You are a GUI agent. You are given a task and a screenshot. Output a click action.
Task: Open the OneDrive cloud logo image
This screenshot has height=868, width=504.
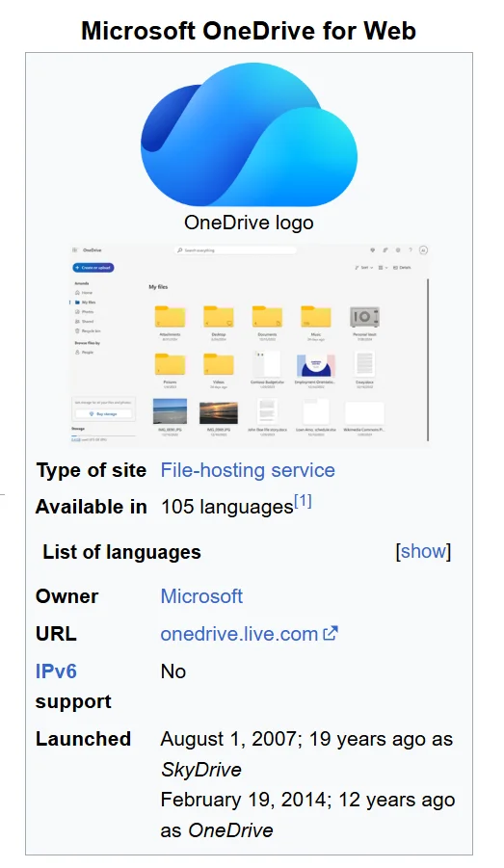(249, 135)
